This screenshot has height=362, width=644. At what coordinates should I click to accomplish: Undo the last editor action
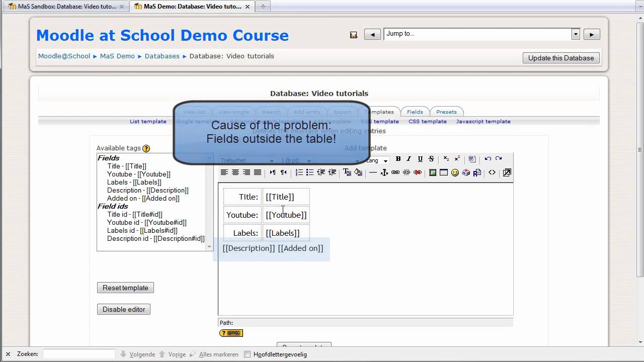(x=488, y=159)
